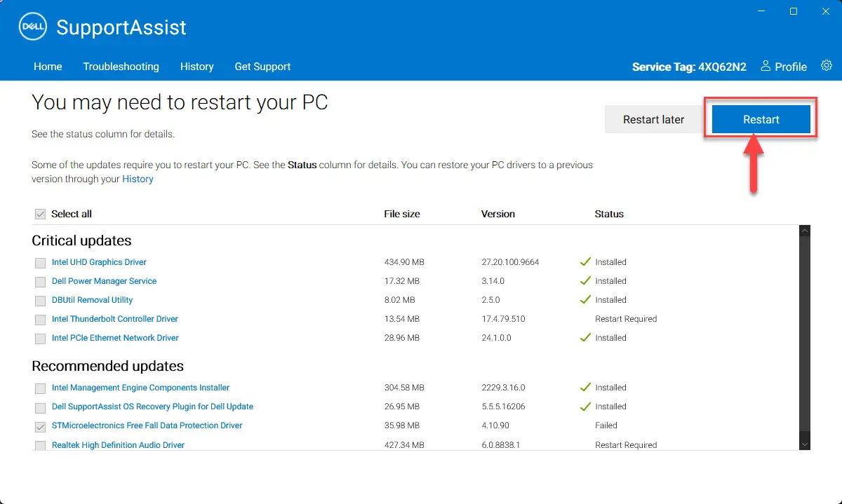Open the Troubleshooting tab
The width and height of the screenshot is (842, 504).
point(121,67)
